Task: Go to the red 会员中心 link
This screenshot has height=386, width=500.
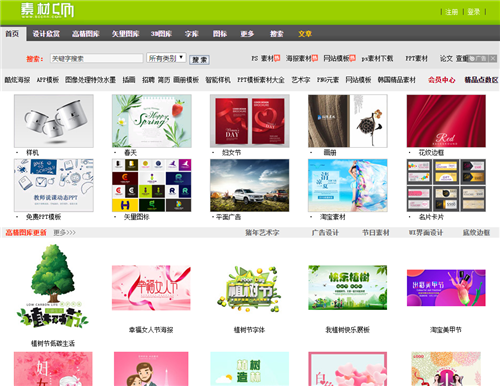Action: 442,80
